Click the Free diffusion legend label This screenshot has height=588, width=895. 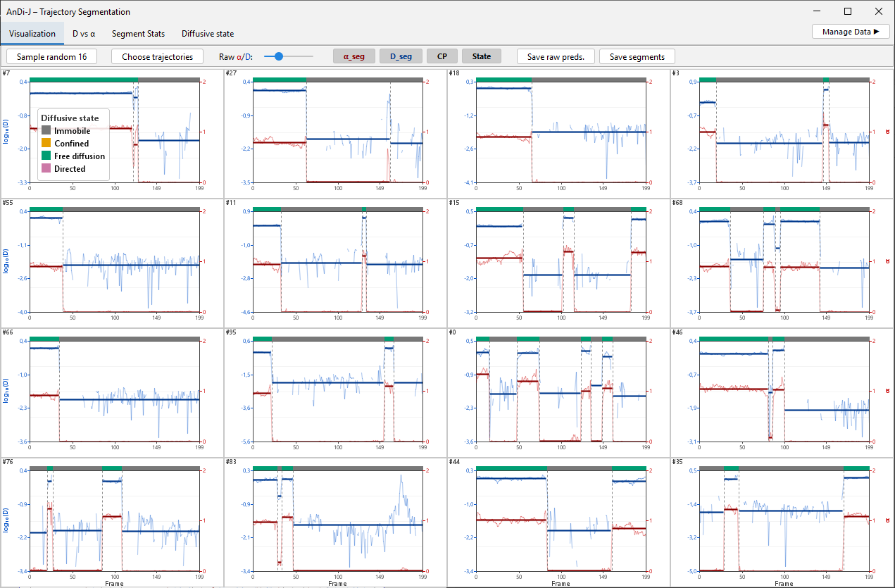(x=80, y=156)
